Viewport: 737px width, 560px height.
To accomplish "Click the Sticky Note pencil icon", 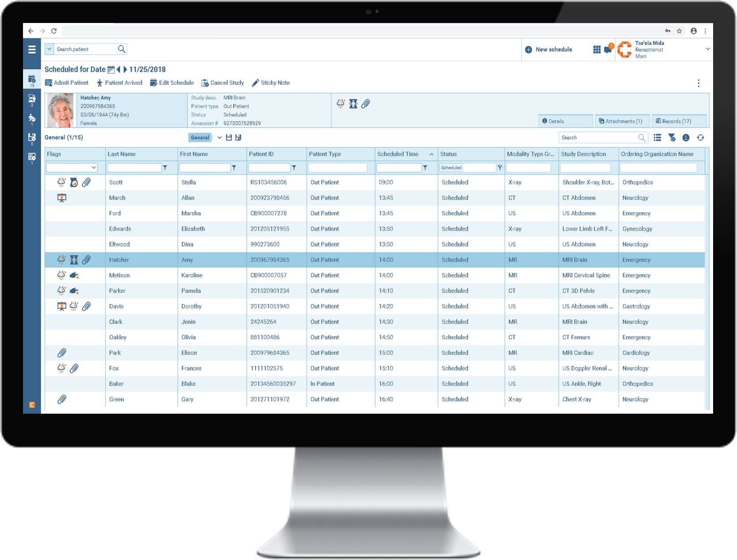I will point(255,83).
